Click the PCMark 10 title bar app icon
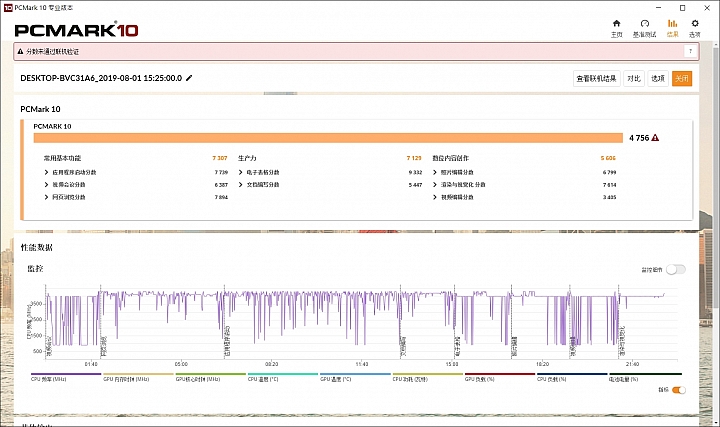Image resolution: width=720 pixels, height=427 pixels. 8,8
